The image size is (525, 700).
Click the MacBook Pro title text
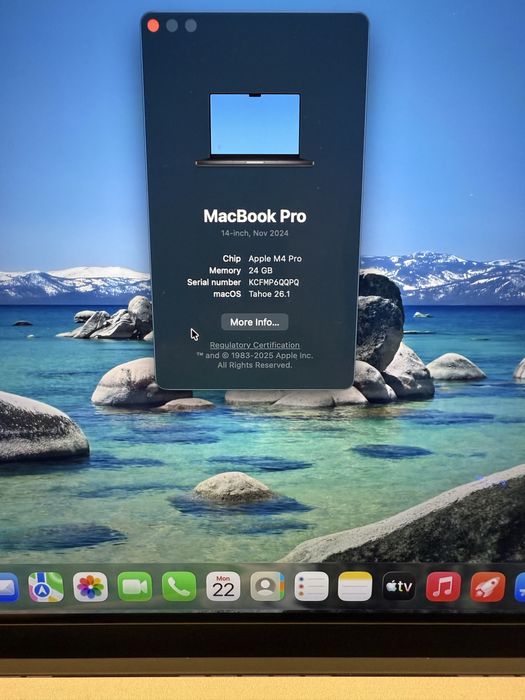[x=254, y=216]
